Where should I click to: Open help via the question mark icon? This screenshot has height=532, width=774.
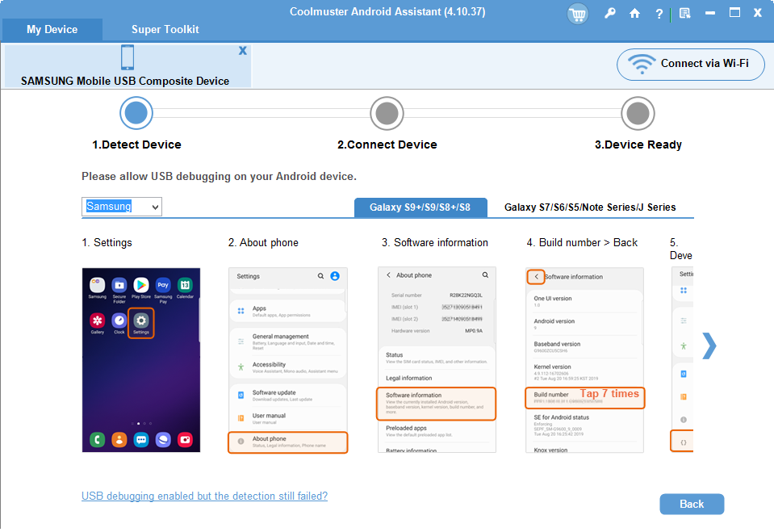pos(659,14)
